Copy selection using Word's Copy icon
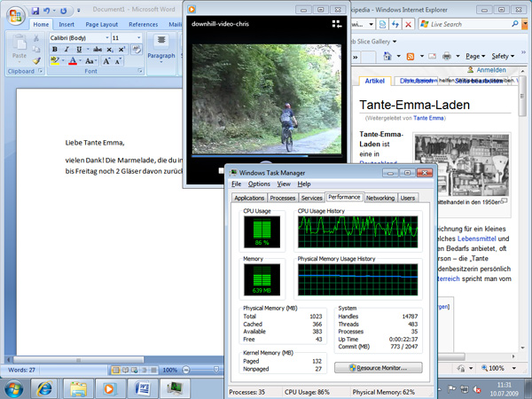 click(36, 49)
